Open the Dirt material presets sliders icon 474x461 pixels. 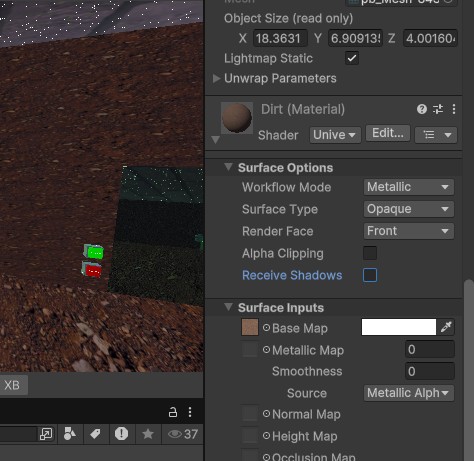point(438,109)
